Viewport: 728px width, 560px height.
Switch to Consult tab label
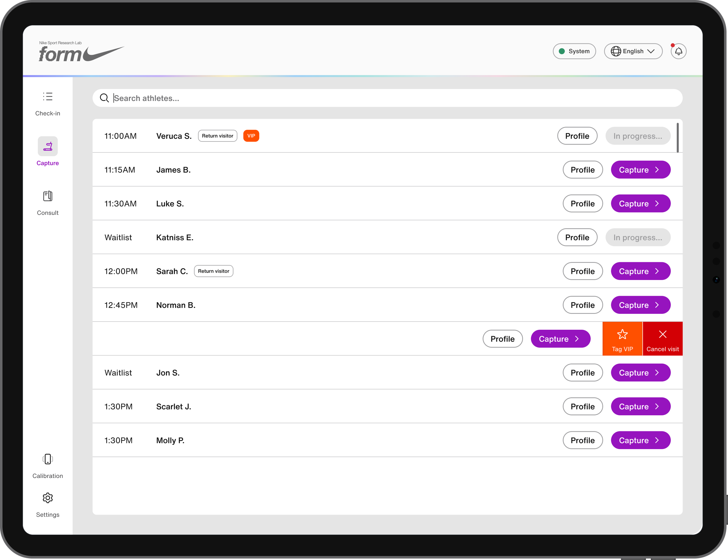point(48,213)
